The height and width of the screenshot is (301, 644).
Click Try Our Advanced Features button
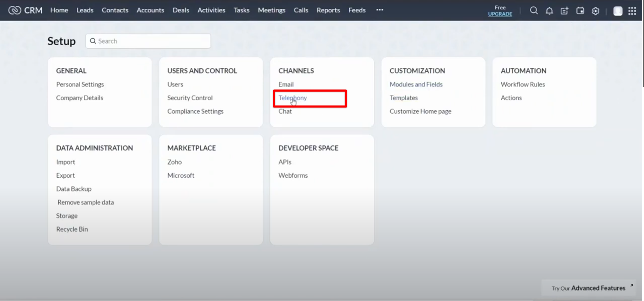click(x=589, y=288)
